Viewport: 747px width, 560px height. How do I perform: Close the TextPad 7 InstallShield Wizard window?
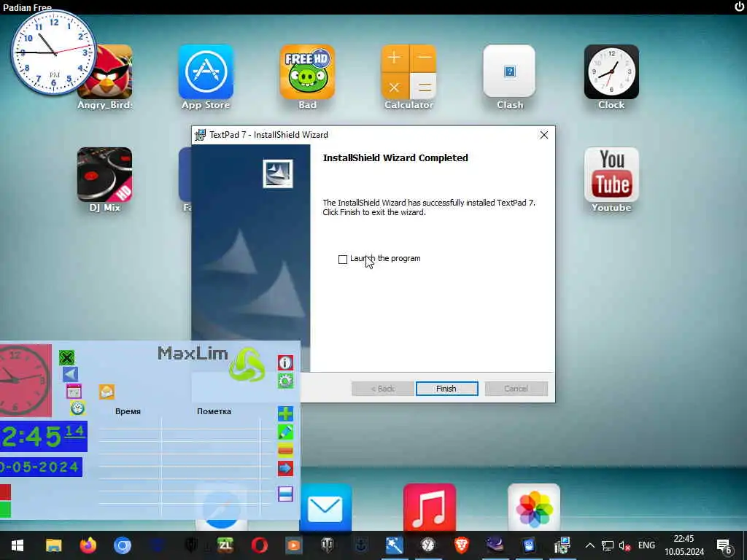pos(543,135)
